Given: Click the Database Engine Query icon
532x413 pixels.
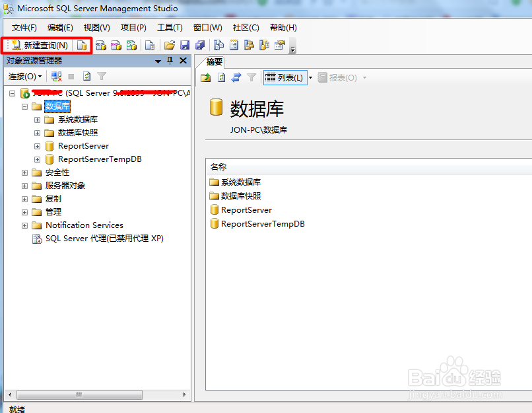Looking at the screenshot, I should tap(82, 45).
